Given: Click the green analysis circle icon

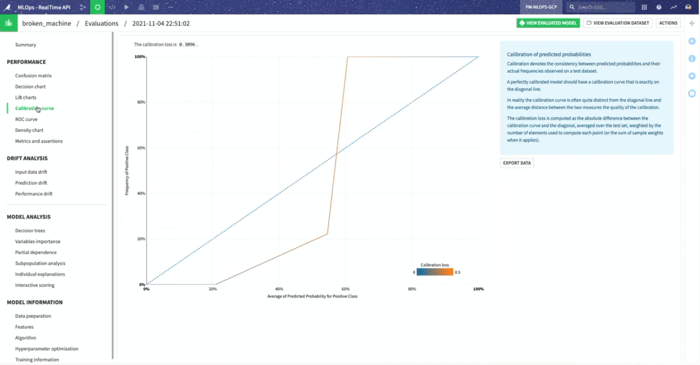Looking at the screenshot, I should pyautogui.click(x=97, y=7).
